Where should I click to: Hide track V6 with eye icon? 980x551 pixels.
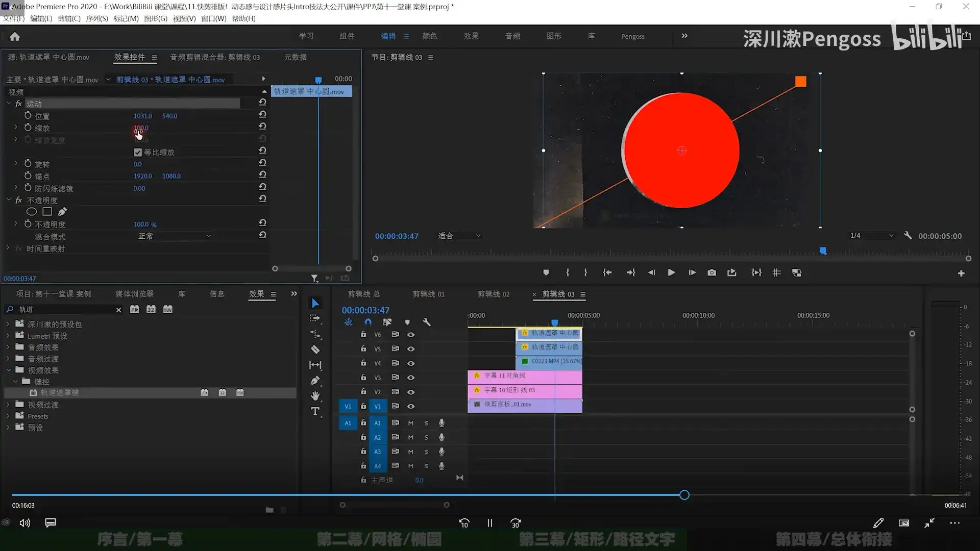point(411,335)
